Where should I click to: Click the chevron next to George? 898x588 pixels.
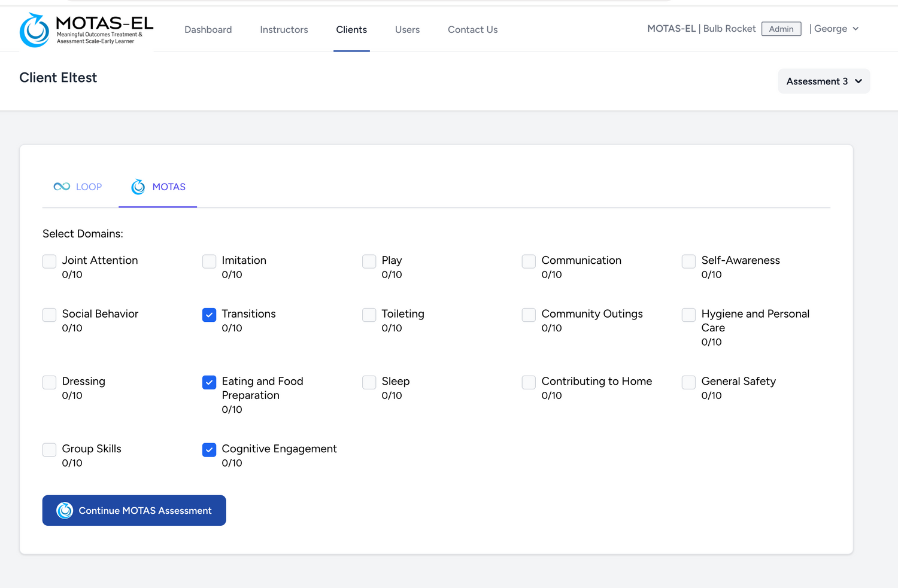(855, 29)
